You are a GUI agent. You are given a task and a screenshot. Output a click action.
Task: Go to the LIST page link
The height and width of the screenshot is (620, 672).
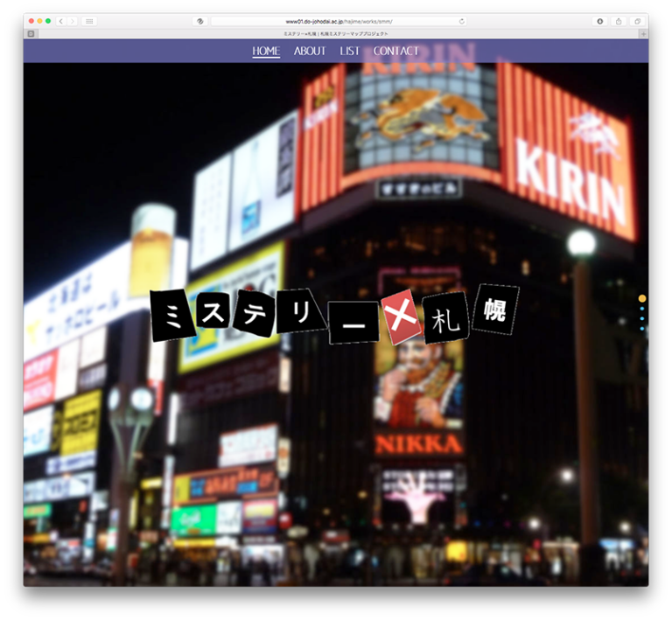coord(350,51)
